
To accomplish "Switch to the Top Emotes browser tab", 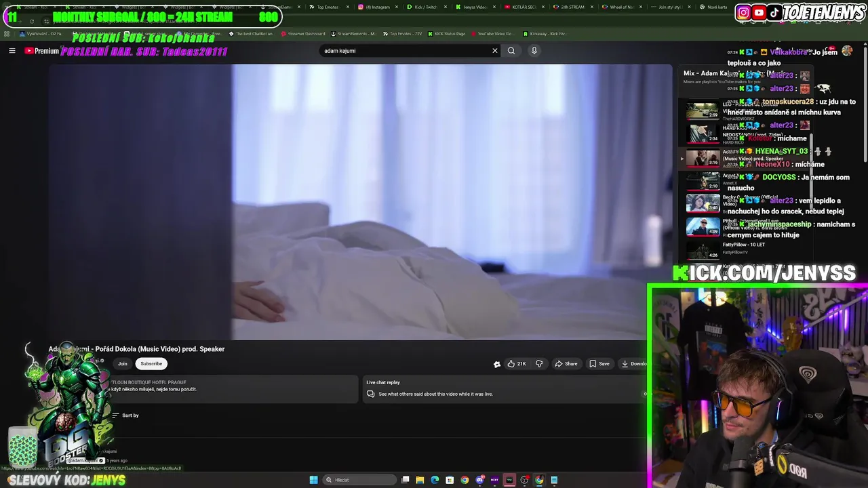I will pos(328,7).
